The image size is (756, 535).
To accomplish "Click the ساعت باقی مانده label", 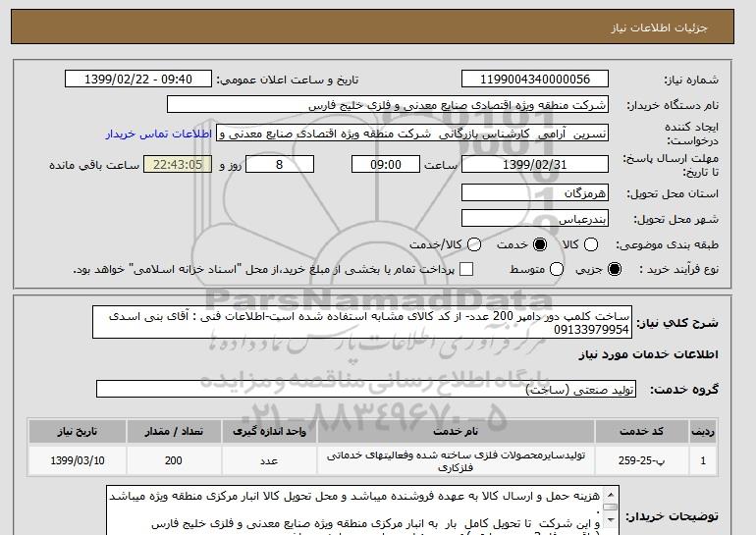I will [94, 165].
